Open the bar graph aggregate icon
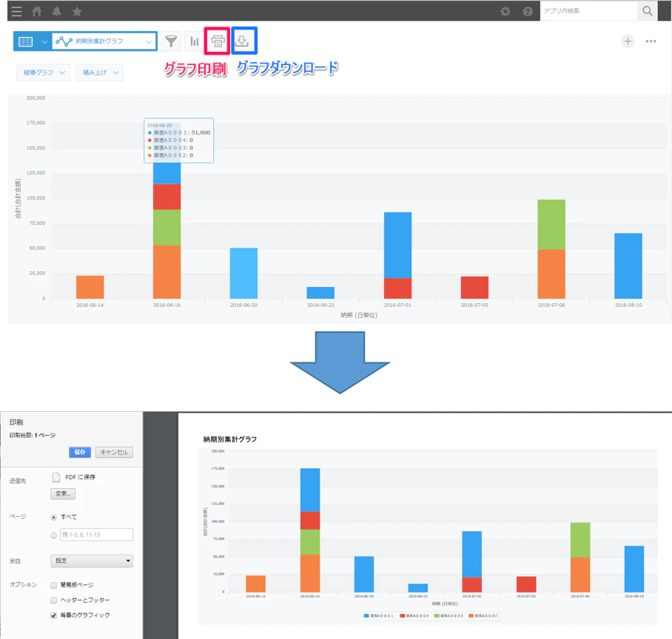 coord(195,41)
